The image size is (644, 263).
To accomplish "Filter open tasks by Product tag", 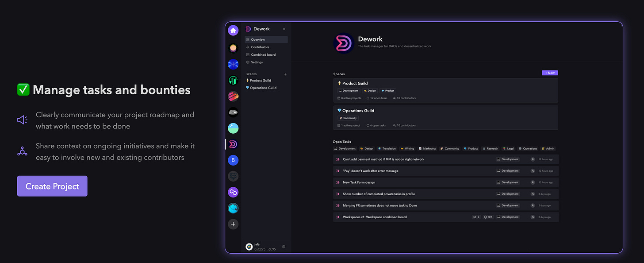I will click(x=471, y=149).
